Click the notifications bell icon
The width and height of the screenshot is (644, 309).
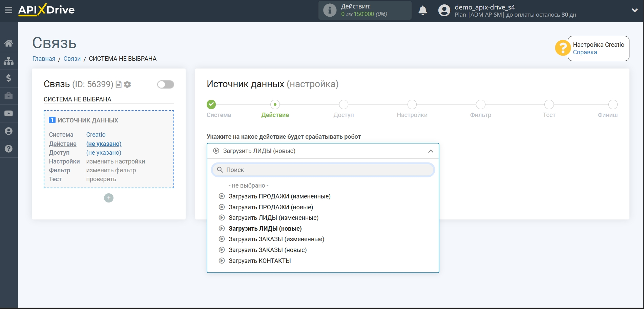click(x=422, y=11)
